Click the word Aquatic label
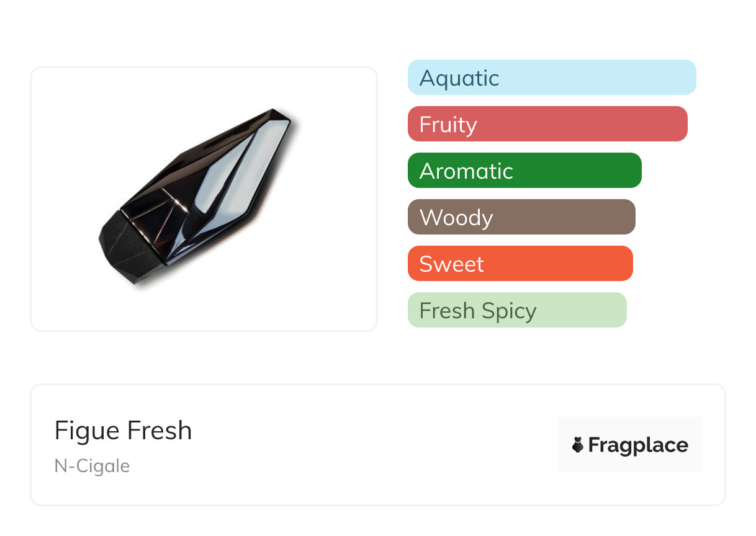 (459, 78)
